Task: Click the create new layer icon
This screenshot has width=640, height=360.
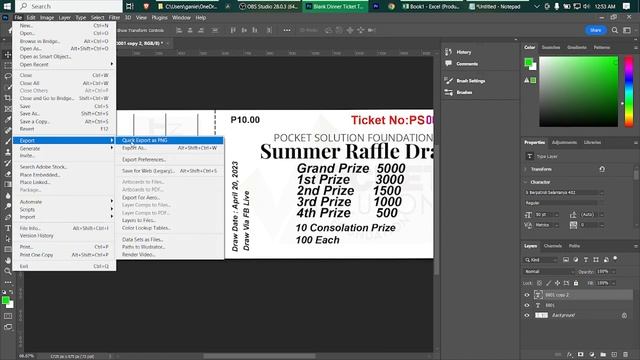Action: [614, 354]
